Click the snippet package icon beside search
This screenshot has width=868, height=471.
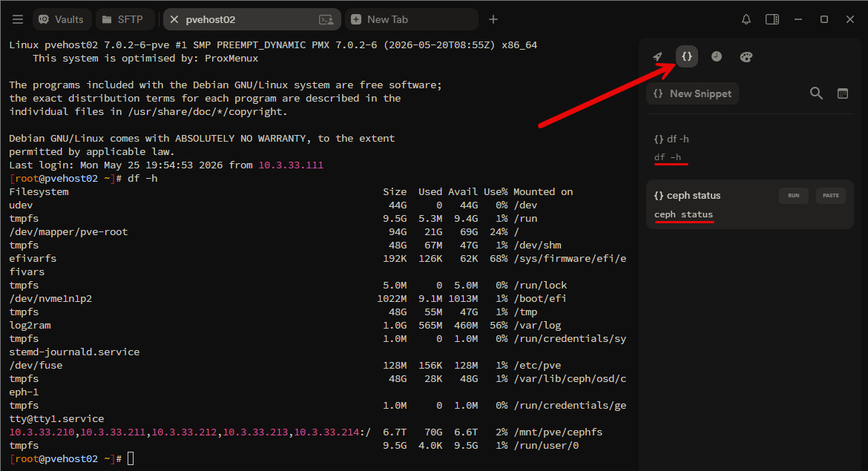(x=843, y=93)
